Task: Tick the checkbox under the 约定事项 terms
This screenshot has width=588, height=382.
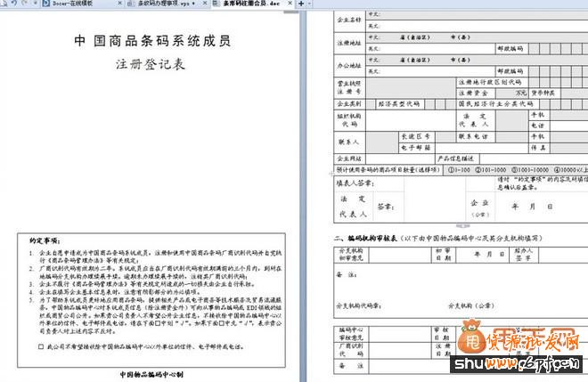Action: click(x=41, y=346)
